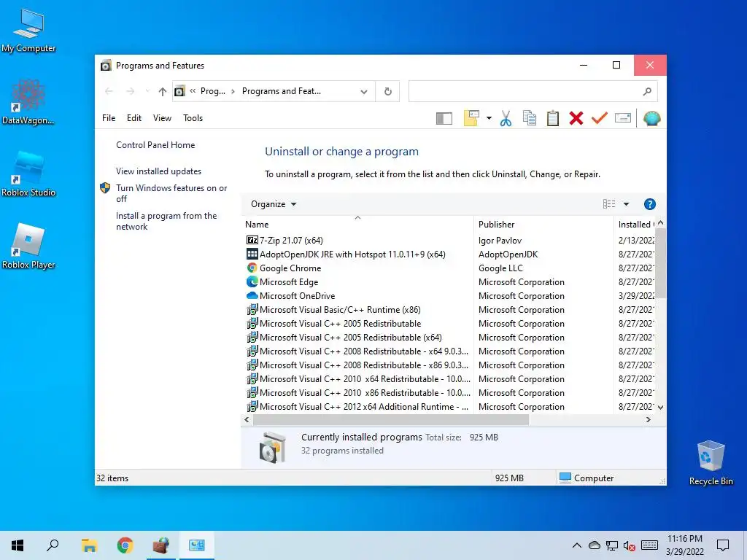Open View installed updates link
Screen dimensions: 747x560
pyautogui.click(x=158, y=171)
